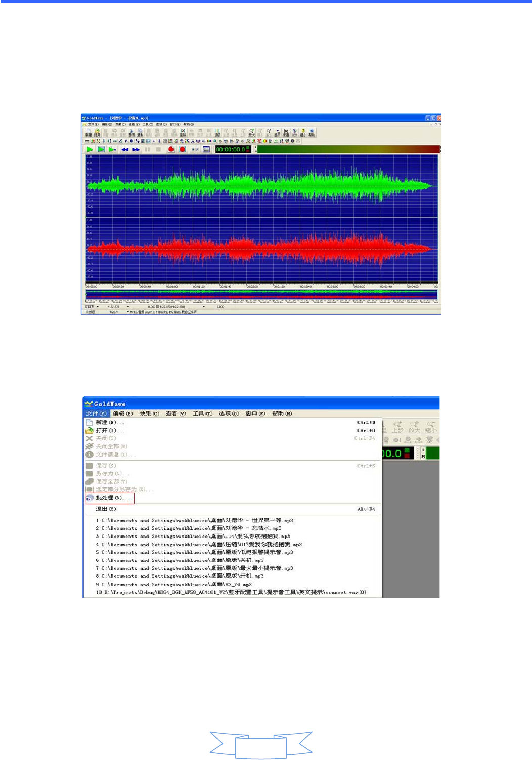Open recent file 4 in 压缩\01 folder
Image resolution: width=532 pixels, height=760 pixels.
233,545
